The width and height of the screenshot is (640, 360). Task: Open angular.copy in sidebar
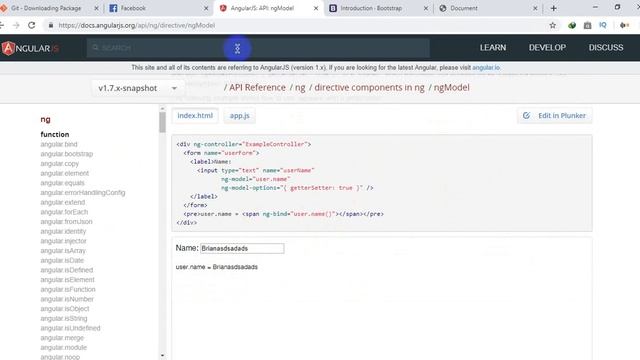coord(60,164)
